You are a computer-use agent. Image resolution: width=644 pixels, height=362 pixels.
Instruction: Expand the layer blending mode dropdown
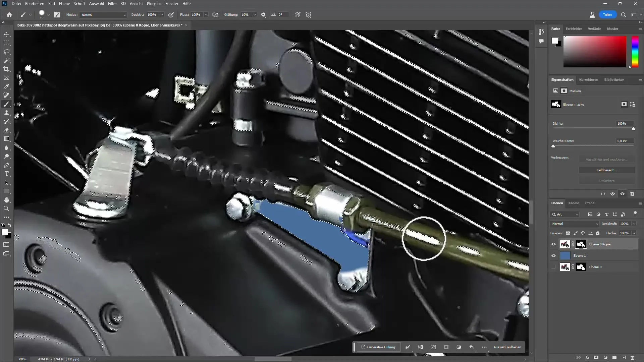point(574,224)
